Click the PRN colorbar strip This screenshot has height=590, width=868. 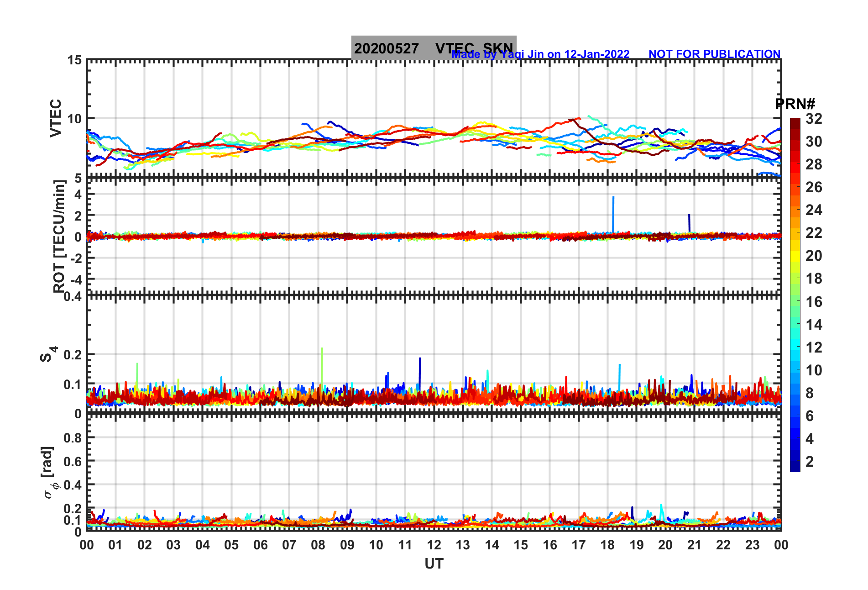coord(795,295)
